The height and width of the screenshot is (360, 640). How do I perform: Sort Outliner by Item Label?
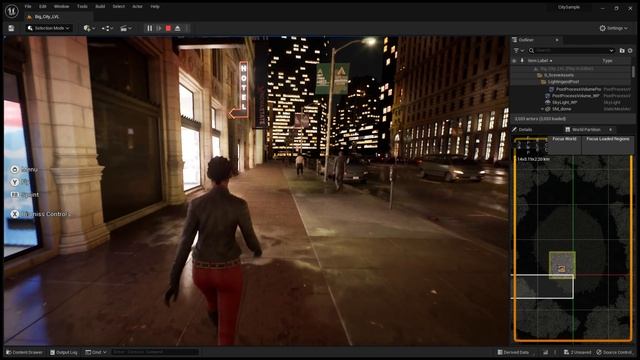[x=540, y=61]
